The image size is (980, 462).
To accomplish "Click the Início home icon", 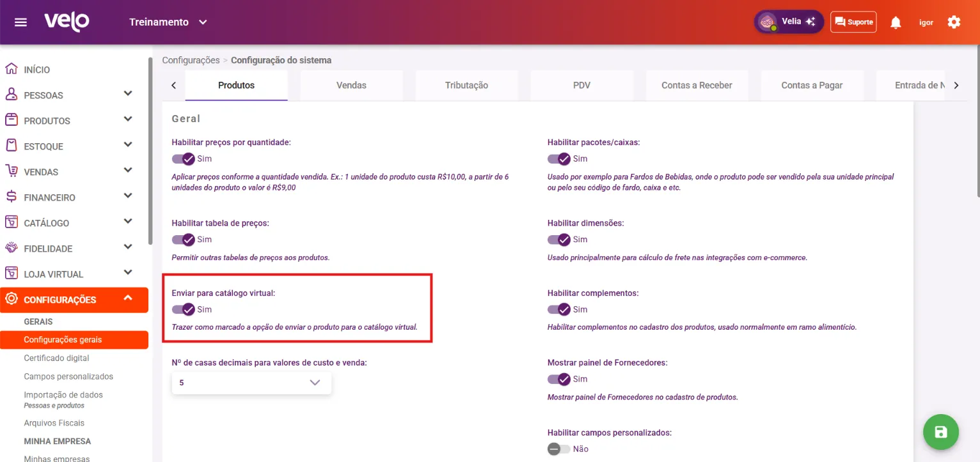I will click(x=11, y=69).
